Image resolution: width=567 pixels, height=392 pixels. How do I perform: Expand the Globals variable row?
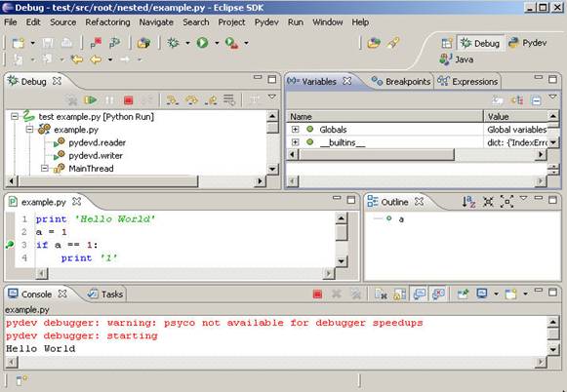click(295, 129)
